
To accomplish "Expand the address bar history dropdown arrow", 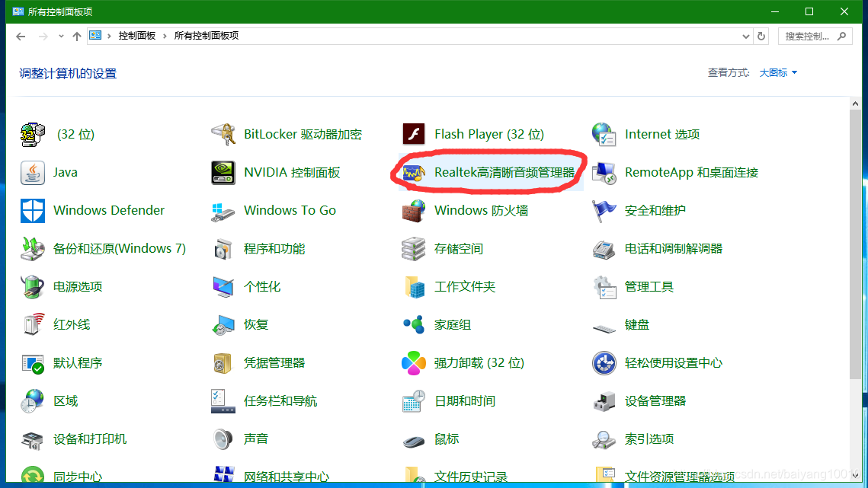I will [x=745, y=37].
